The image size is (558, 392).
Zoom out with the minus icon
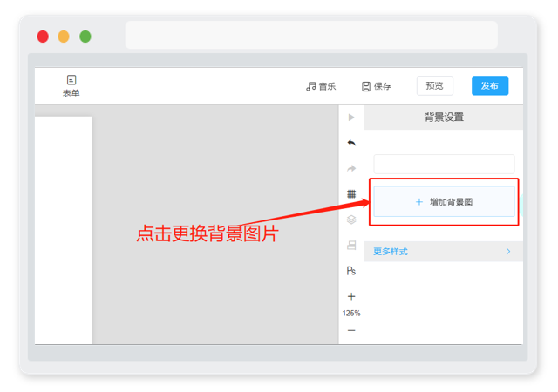[351, 330]
